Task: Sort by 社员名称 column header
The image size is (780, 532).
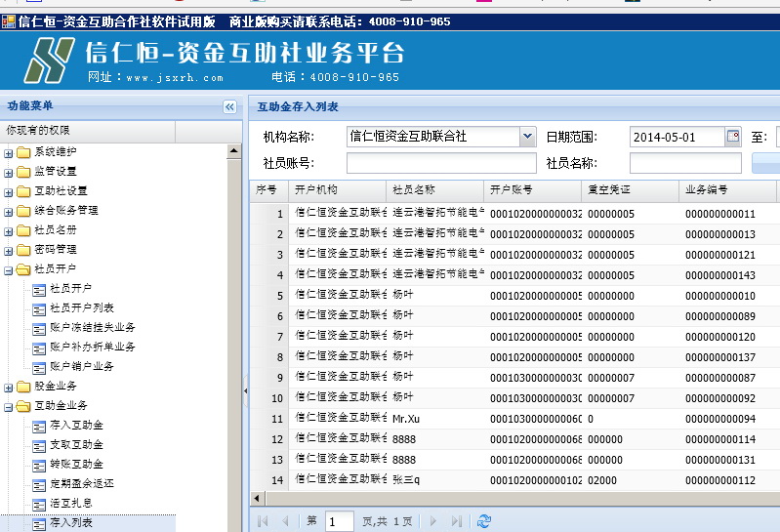Action: [x=435, y=190]
